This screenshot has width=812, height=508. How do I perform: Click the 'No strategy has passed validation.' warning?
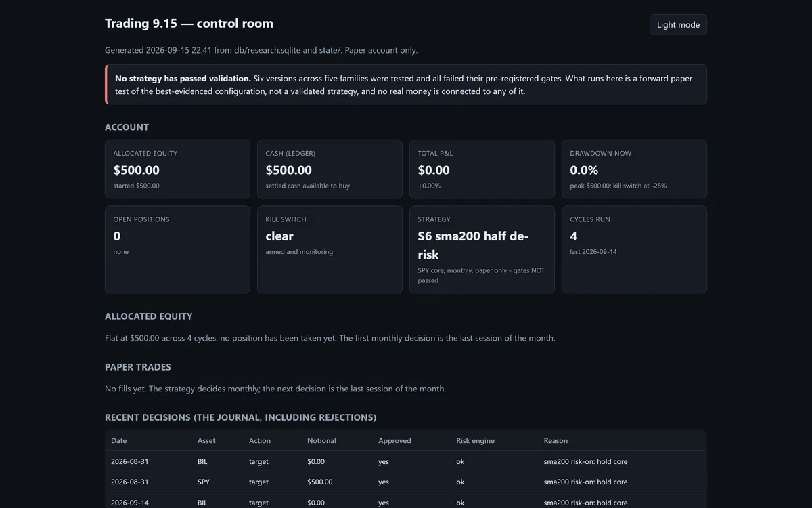pos(406,85)
